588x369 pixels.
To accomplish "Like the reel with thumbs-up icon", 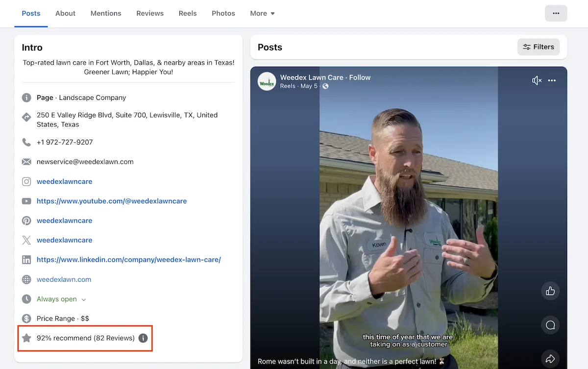I will (550, 291).
